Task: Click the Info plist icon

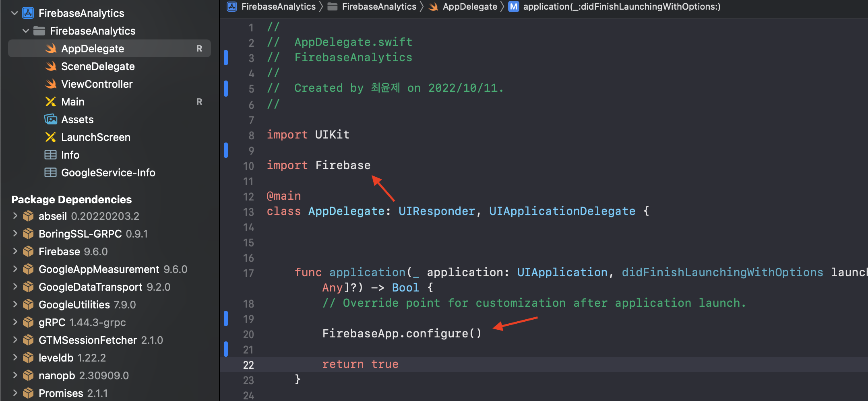Action: pos(50,155)
